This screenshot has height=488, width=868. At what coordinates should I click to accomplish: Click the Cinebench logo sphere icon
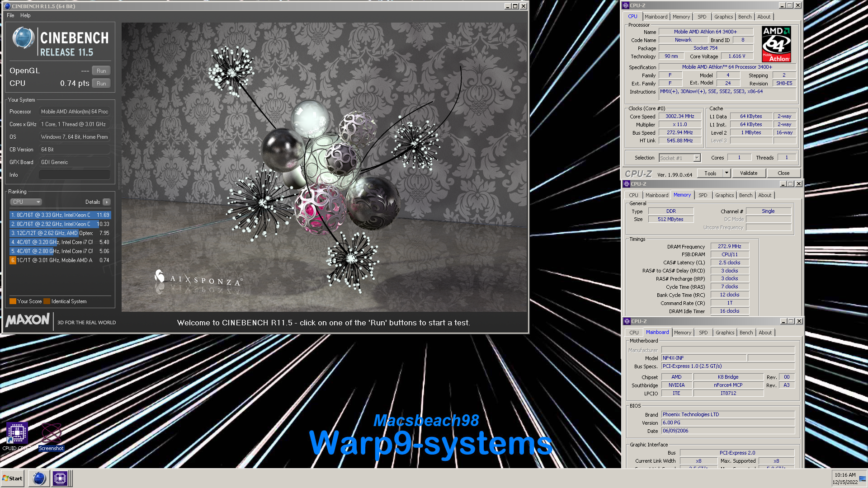click(x=23, y=38)
